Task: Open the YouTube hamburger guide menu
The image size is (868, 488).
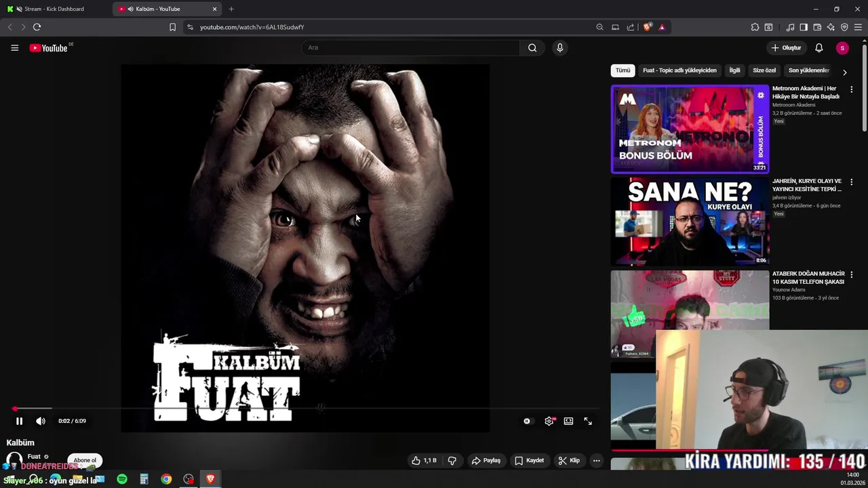Action: (14, 48)
